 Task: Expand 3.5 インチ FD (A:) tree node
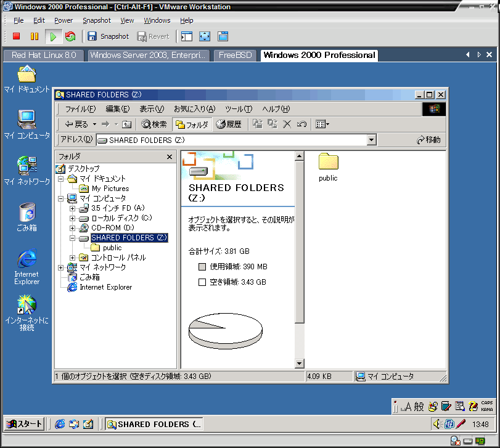(72, 209)
